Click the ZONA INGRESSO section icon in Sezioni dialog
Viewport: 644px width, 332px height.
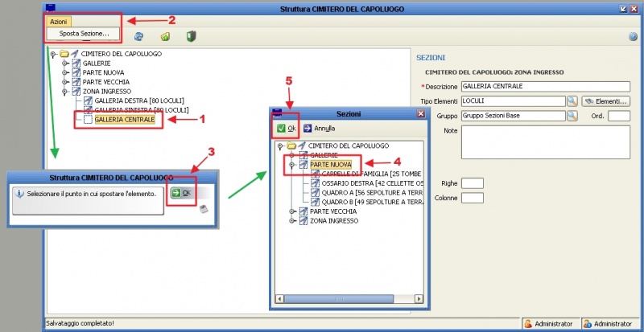(303, 221)
